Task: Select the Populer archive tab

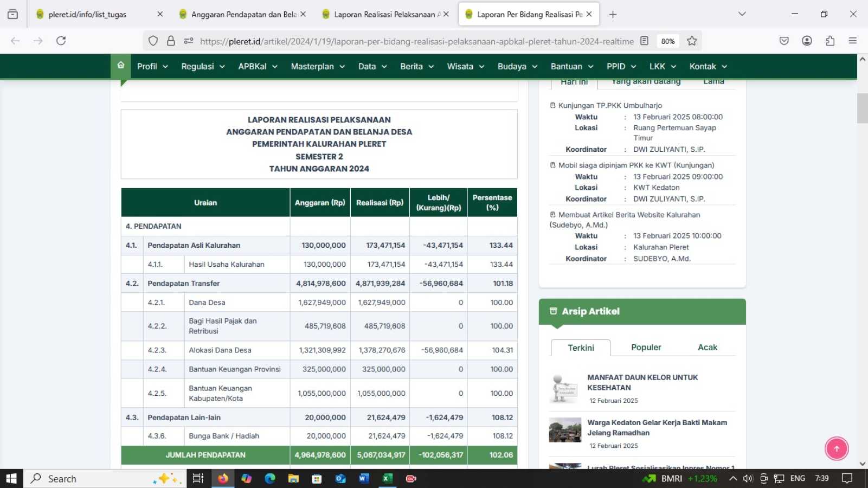Action: [646, 347]
